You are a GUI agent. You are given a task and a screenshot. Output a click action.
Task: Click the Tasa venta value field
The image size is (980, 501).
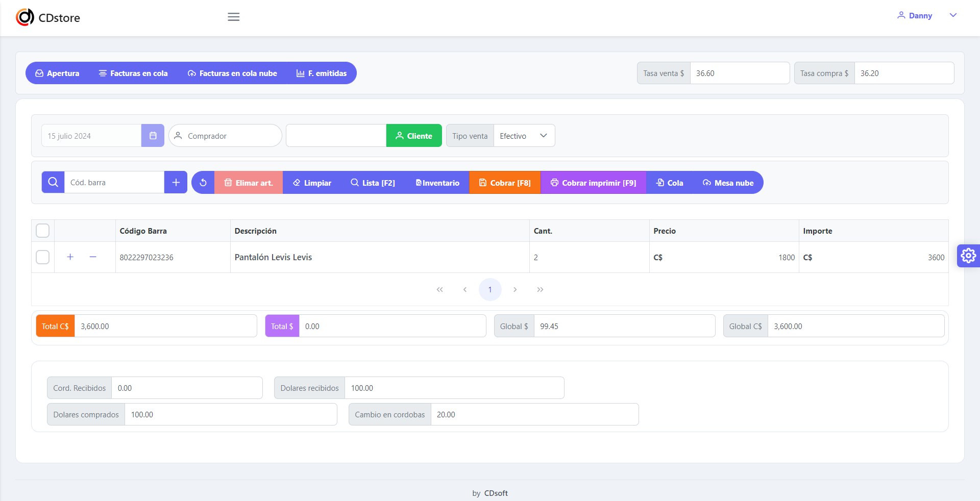click(740, 73)
